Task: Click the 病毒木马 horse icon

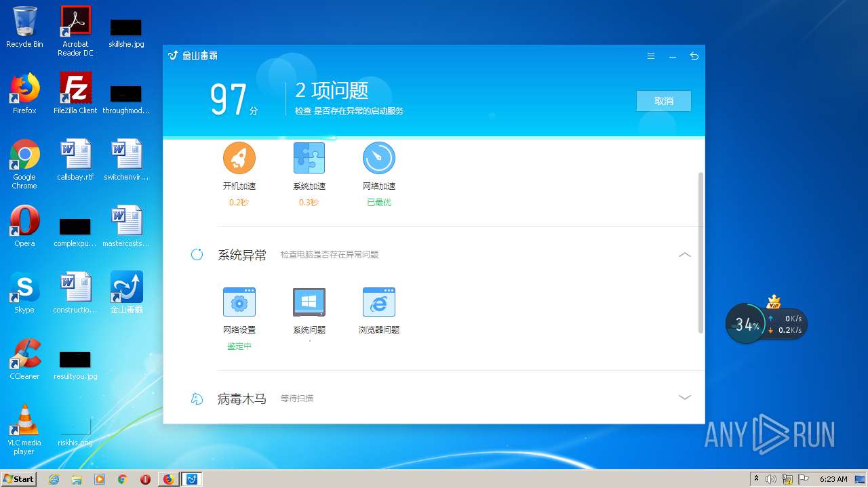Action: [x=197, y=399]
